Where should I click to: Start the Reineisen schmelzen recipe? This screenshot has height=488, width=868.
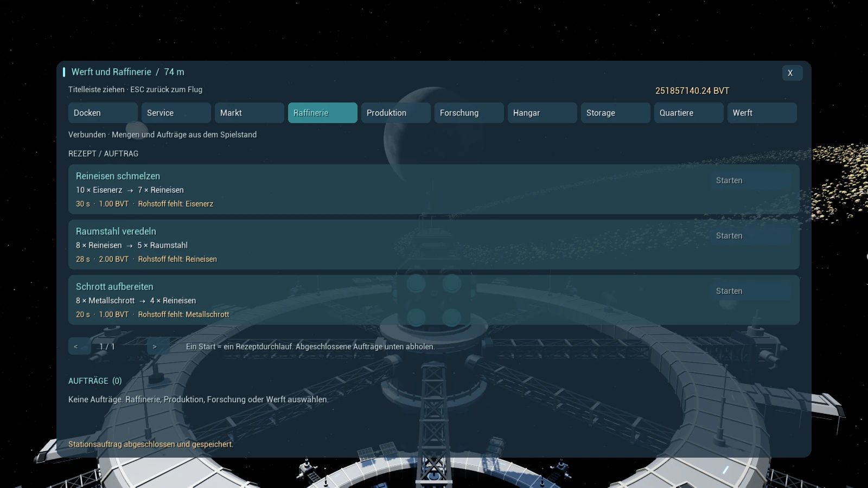(751, 181)
